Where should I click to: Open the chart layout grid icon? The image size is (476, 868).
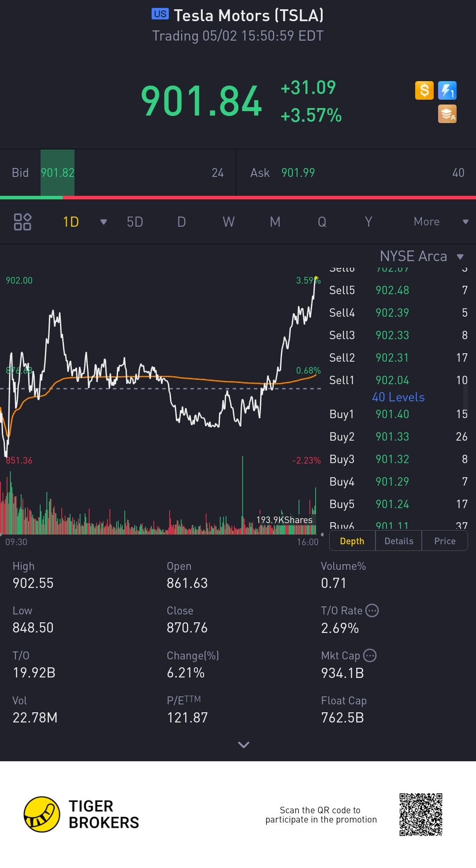22,222
